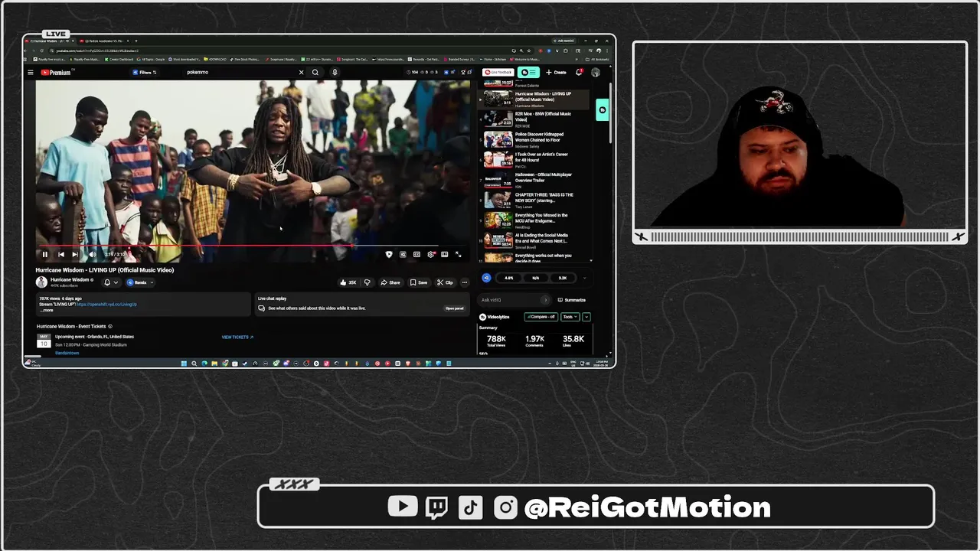
Task: Skip to the next video
Action: tap(75, 254)
